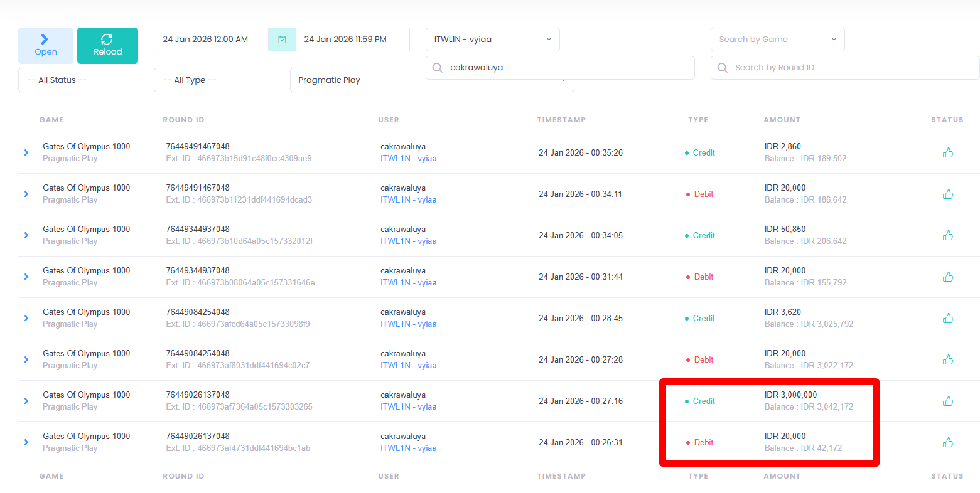Click ITWL1N - vyiaa link in 00:35:26 row
Image resolution: width=980 pixels, height=493 pixels.
click(x=409, y=159)
